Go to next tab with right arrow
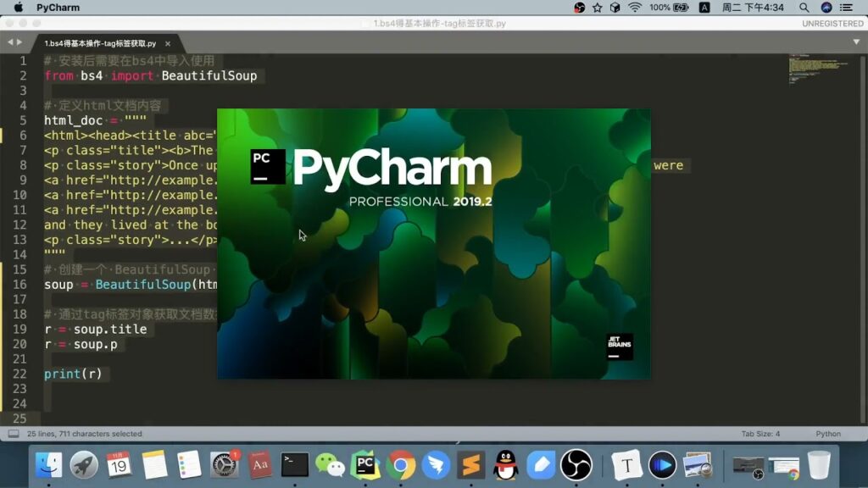The height and width of the screenshot is (488, 868). 19,42
